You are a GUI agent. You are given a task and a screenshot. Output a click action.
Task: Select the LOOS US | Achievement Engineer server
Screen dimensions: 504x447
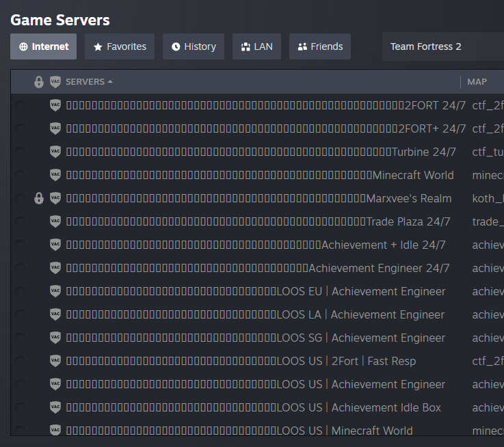pos(256,384)
